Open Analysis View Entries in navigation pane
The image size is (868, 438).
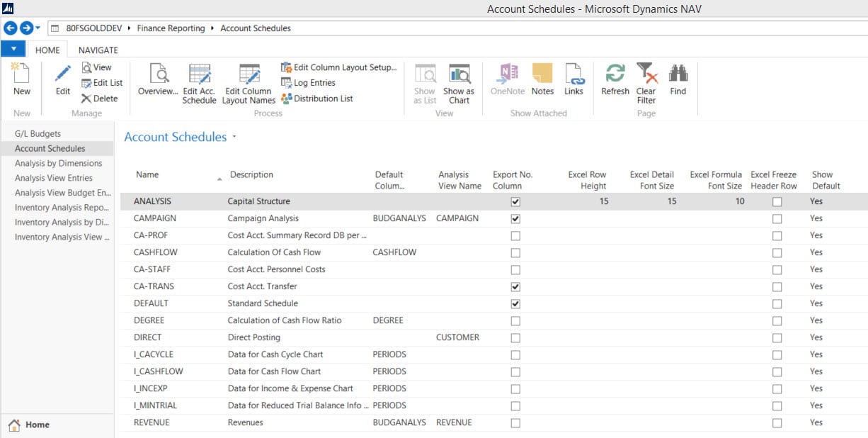click(x=54, y=178)
